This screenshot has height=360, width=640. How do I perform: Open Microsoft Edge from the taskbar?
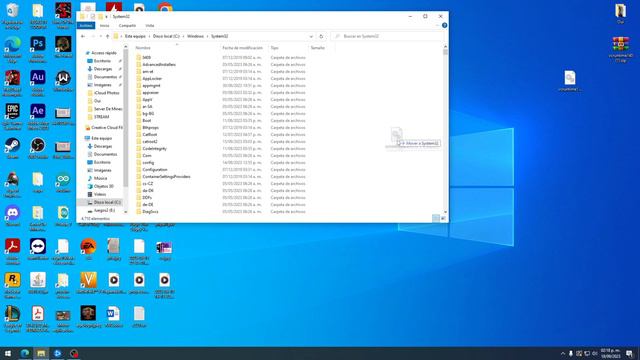[24, 353]
